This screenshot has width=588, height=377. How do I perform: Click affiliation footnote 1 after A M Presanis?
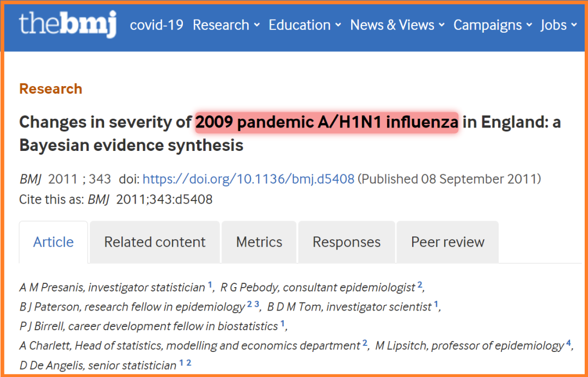click(x=210, y=284)
